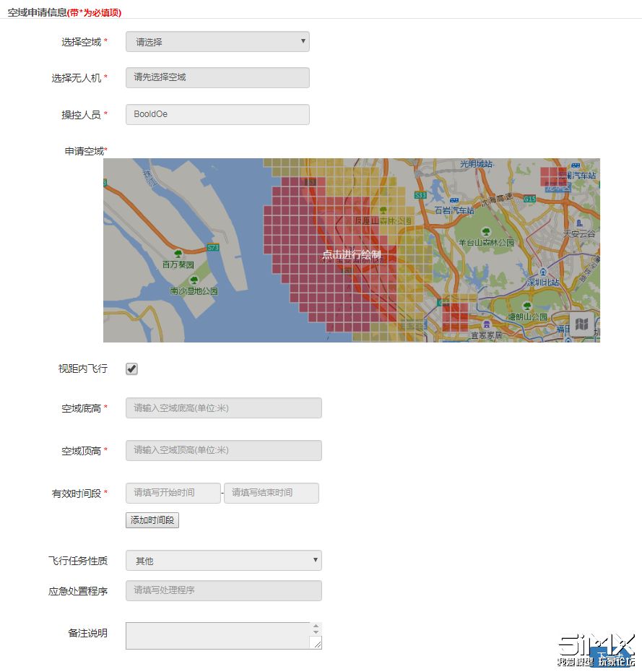Click the 石岩汽车站 bus icon
The width and height of the screenshot is (642, 672).
(x=454, y=200)
